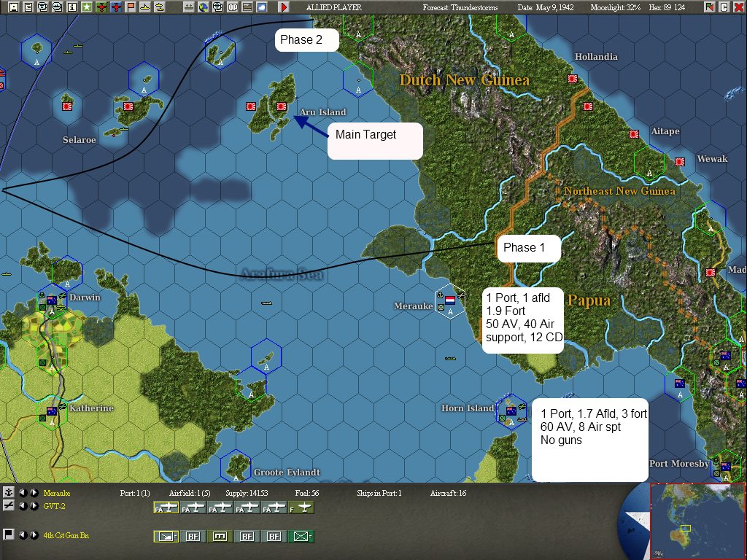Click the world minimap thumbnail

pos(697,522)
